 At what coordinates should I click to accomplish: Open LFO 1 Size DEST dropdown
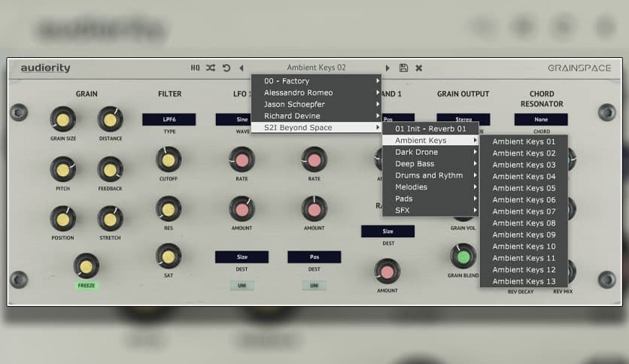pos(242,257)
